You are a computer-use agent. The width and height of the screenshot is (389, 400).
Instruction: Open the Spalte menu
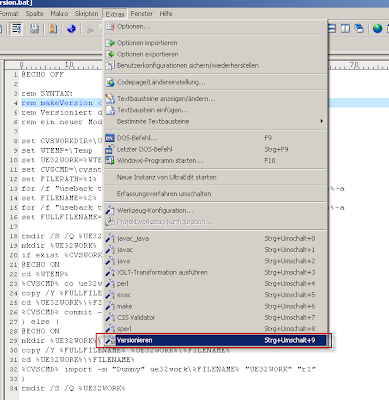[x=35, y=14]
